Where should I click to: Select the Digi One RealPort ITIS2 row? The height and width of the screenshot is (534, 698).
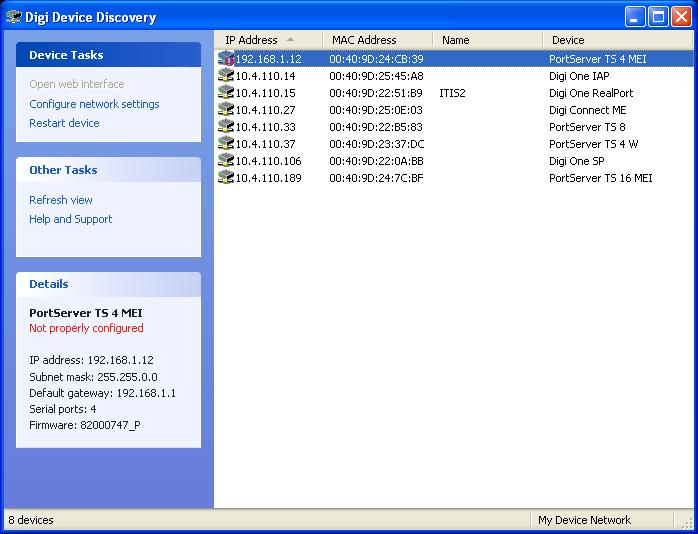tap(453, 93)
